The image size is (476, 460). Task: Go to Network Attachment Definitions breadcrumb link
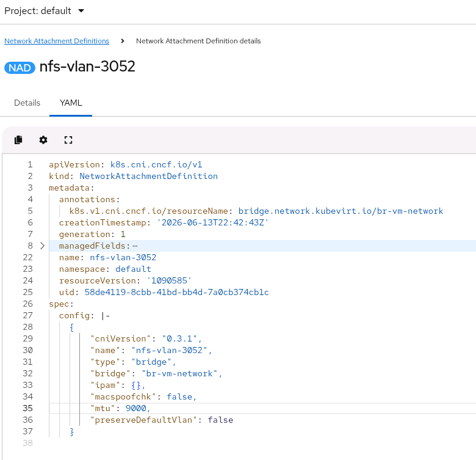tap(57, 41)
